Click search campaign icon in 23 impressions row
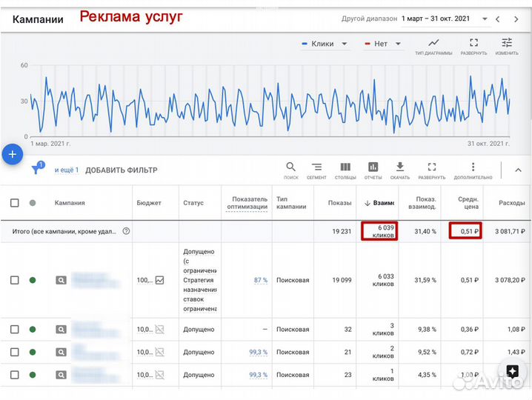Image resolution: width=532 pixels, height=400 pixels. 61,375
